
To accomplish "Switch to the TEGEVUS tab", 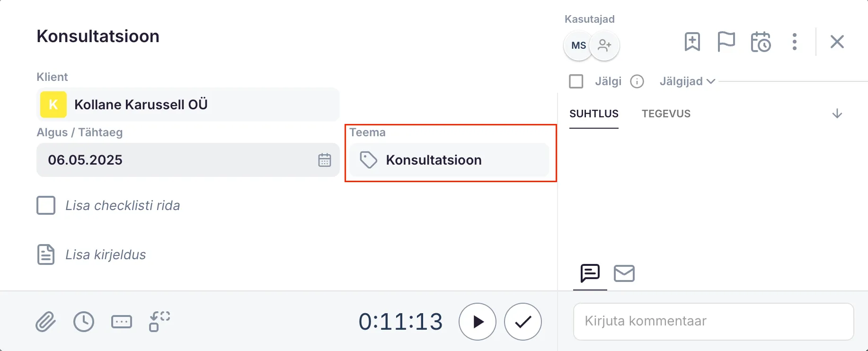I will [x=666, y=114].
